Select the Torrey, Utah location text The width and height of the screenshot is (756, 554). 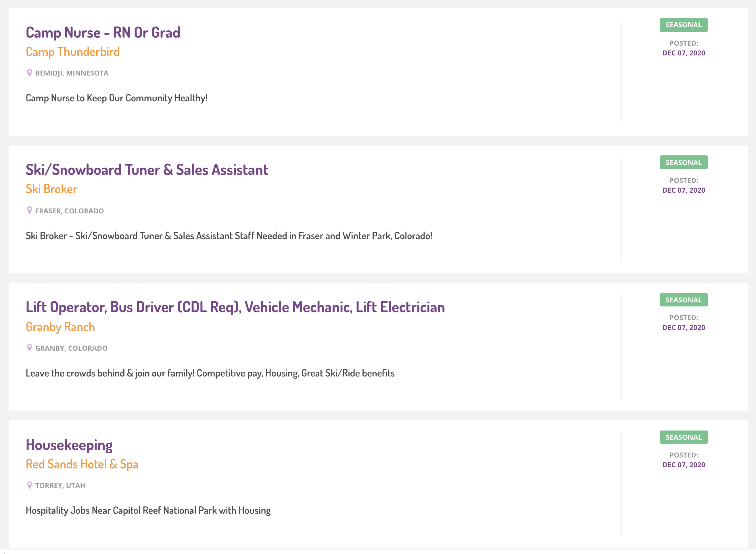(60, 486)
